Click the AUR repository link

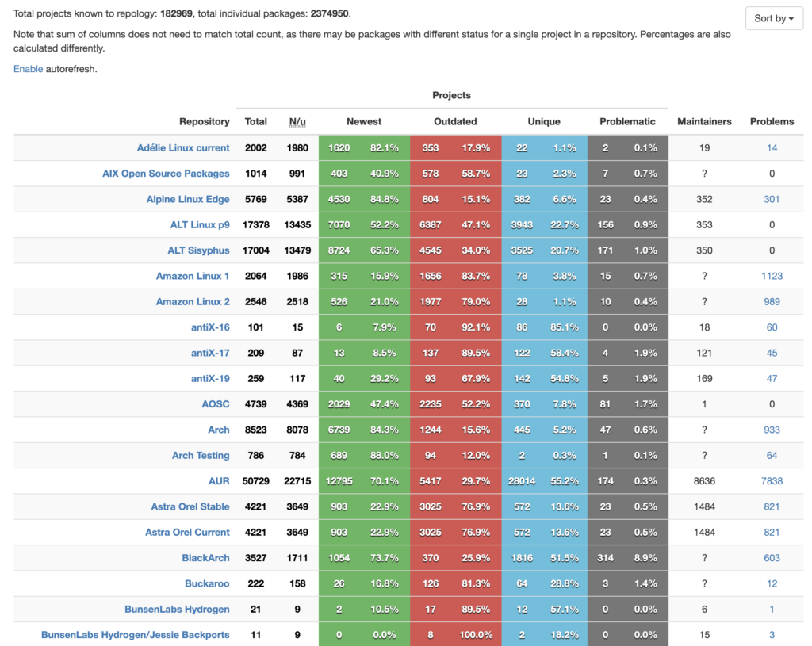point(219,481)
